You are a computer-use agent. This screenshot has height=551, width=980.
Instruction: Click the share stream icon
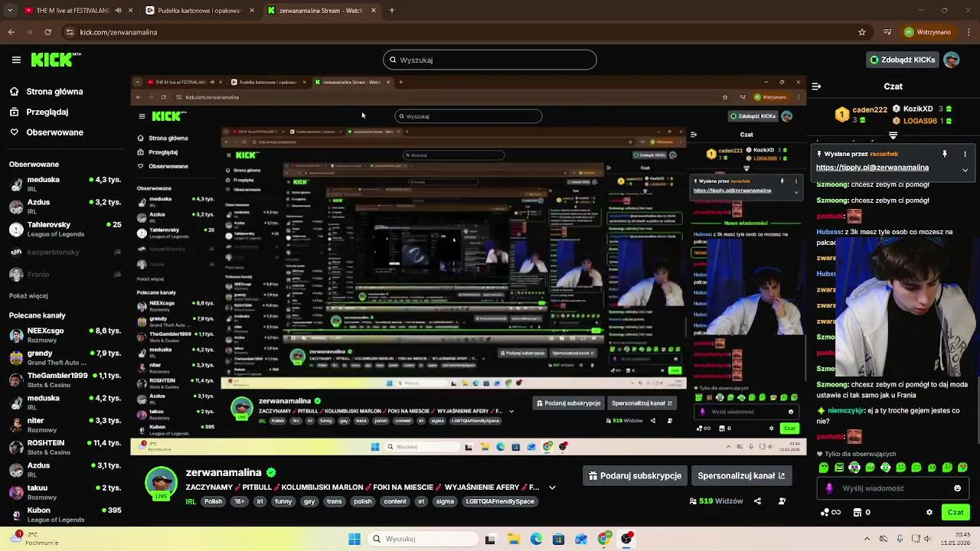(757, 501)
